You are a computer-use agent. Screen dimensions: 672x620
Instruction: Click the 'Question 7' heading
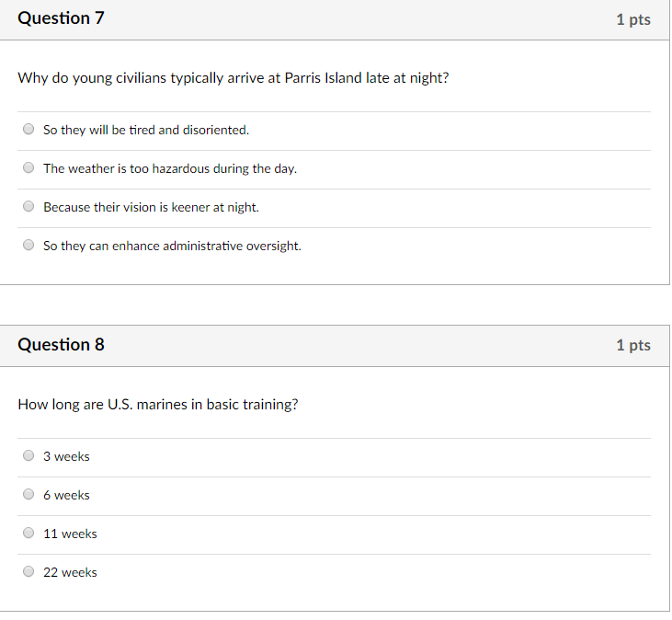pyautogui.click(x=61, y=18)
